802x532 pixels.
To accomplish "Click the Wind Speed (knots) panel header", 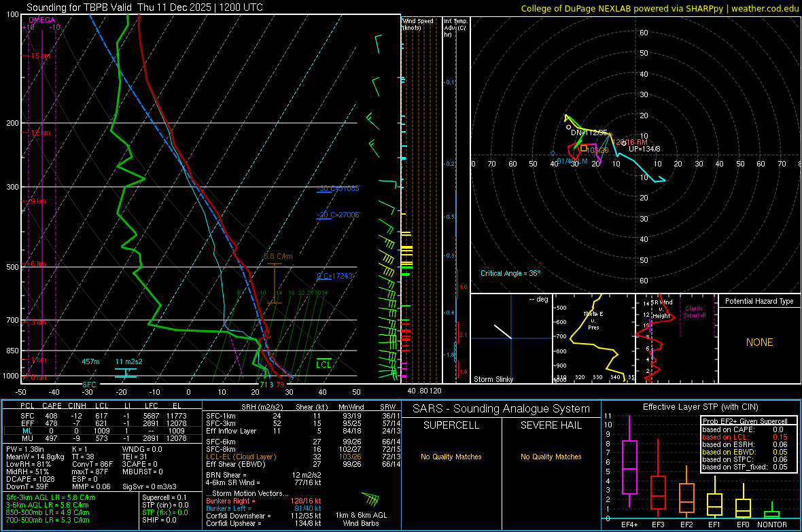I will 418,24.
